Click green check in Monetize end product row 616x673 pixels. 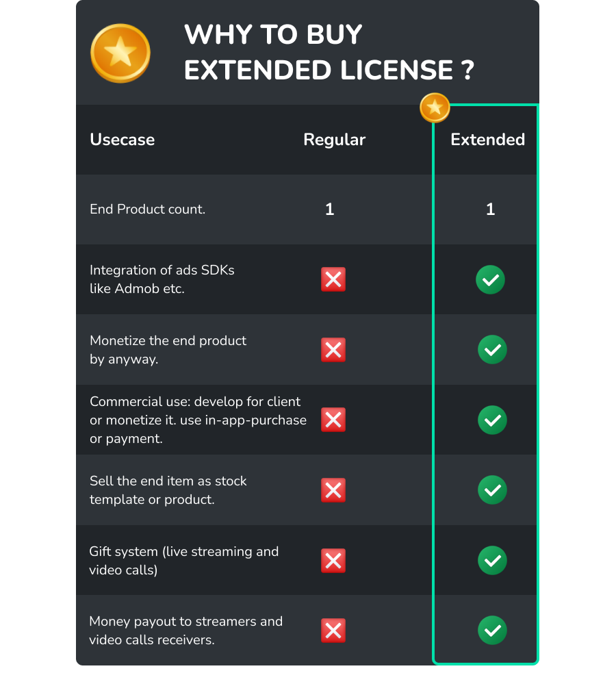(x=491, y=350)
